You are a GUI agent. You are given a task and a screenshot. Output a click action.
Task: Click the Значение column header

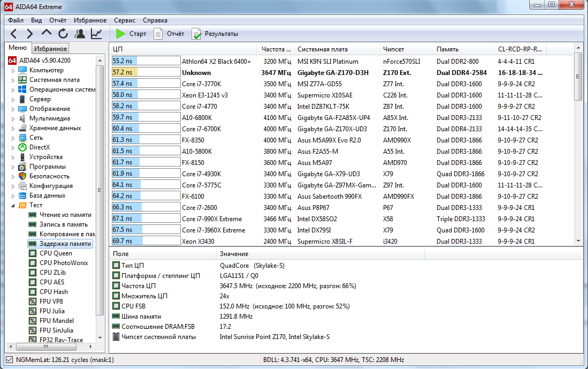tap(320, 254)
